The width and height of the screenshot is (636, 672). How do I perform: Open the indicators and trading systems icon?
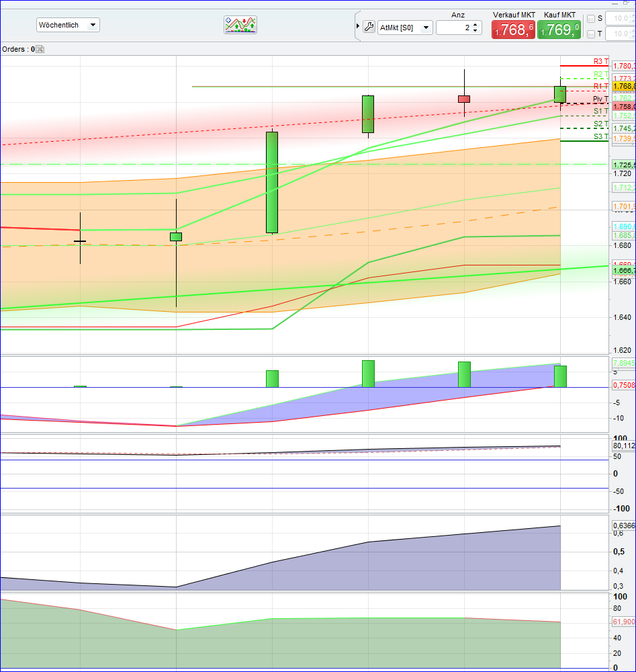click(x=240, y=25)
